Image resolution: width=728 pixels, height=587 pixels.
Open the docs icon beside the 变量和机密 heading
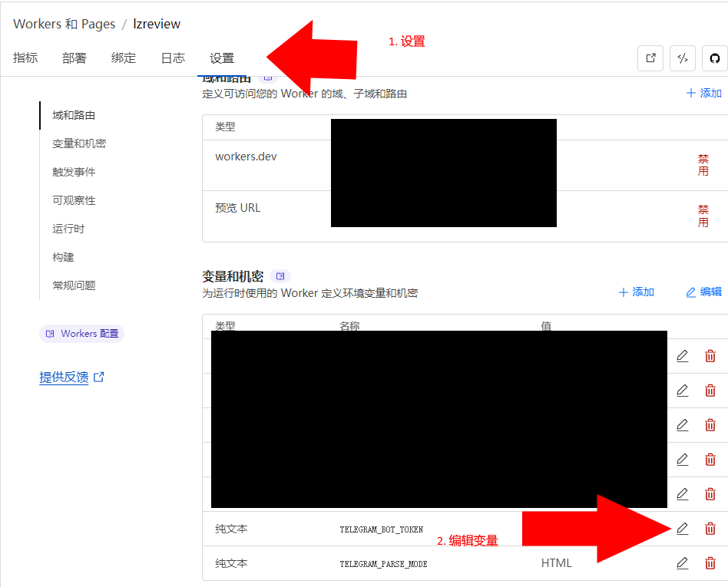tap(280, 276)
